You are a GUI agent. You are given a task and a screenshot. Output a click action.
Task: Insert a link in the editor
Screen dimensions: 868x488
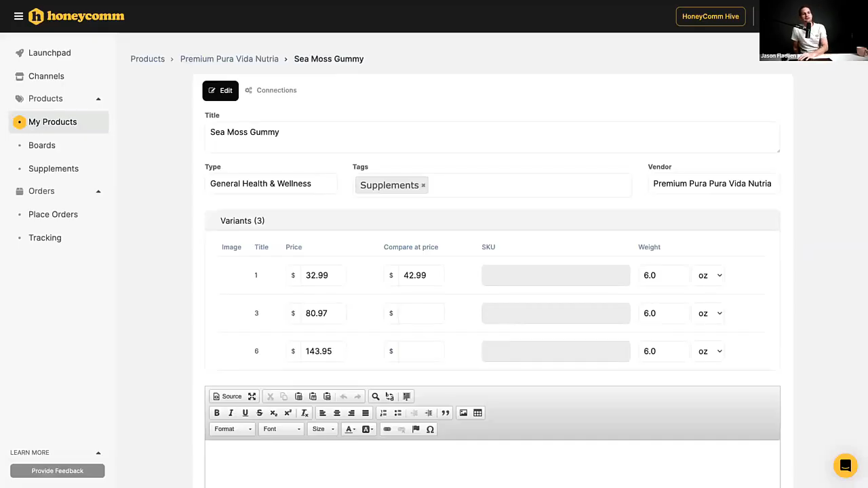[x=387, y=429]
